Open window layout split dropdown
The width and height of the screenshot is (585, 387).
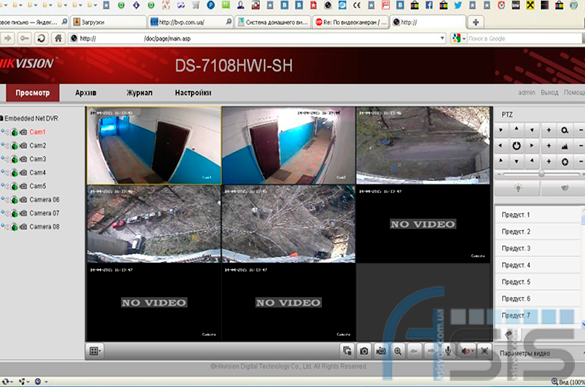point(95,351)
